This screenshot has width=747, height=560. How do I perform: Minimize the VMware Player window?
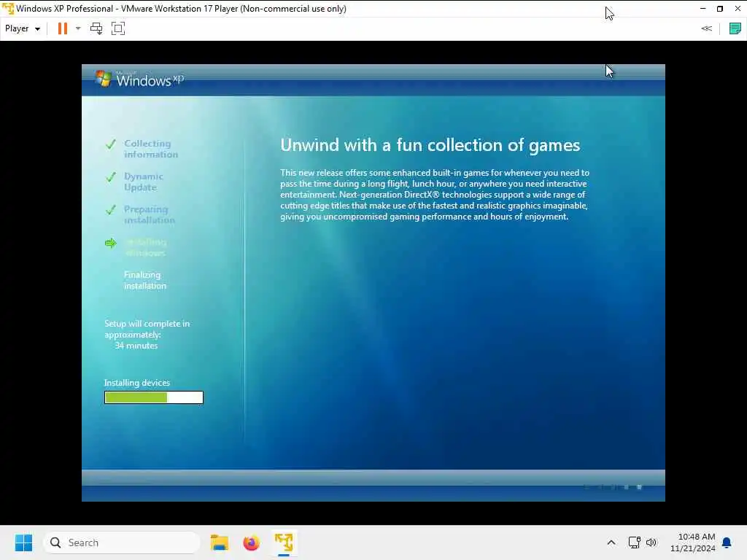point(703,9)
